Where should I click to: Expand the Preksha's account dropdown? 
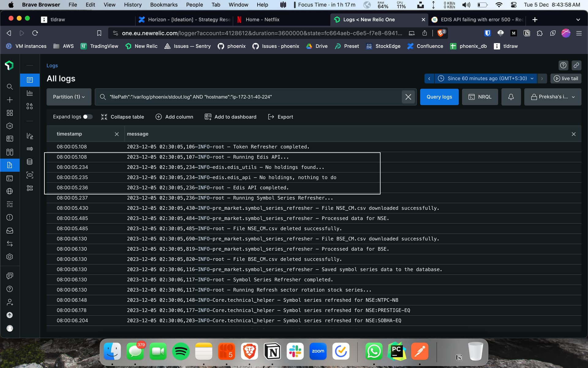tap(552, 97)
